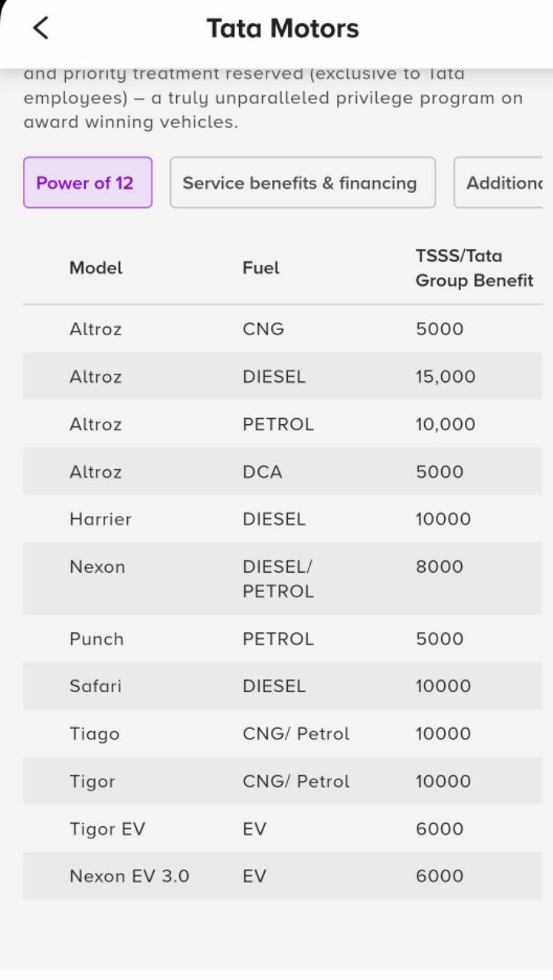Tap the Tiago model name
Image resolution: width=553 pixels, height=980 pixels.
(94, 733)
